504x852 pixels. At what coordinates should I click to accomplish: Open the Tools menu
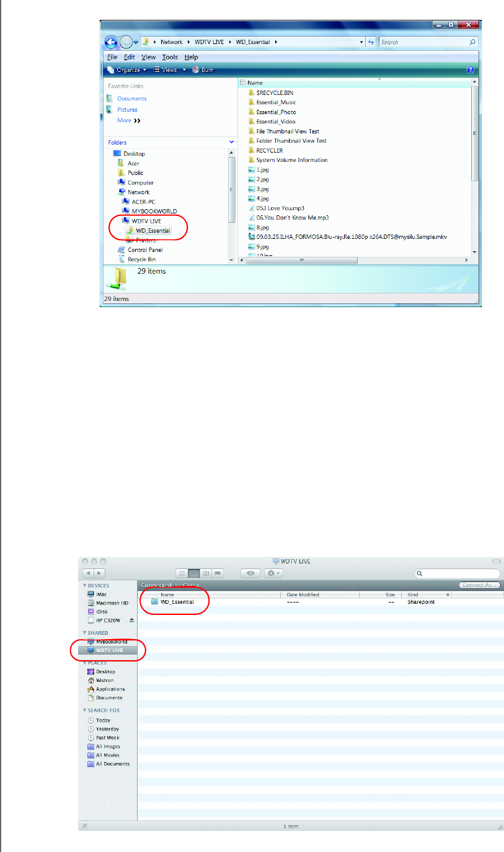170,57
